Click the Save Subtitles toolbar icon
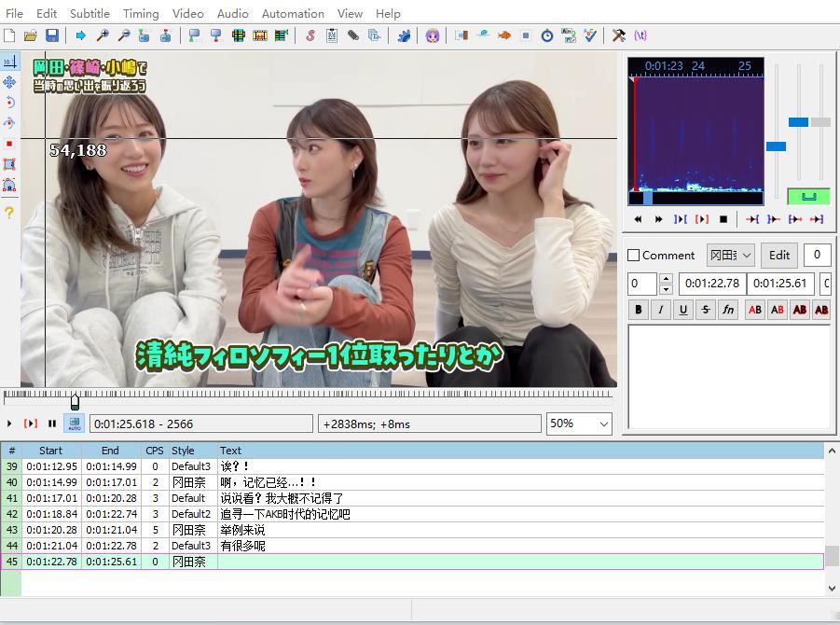Image resolution: width=840 pixels, height=625 pixels. pyautogui.click(x=52, y=35)
